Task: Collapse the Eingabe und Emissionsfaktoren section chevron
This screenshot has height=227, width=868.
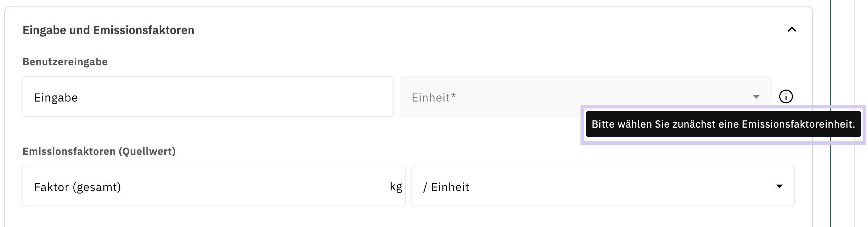Action: coord(791,30)
